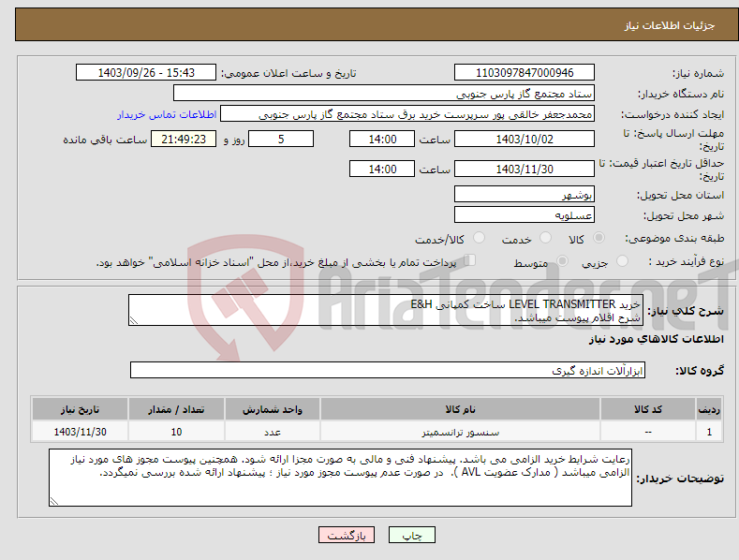Click the نام کالا column header
739x560 pixels.
[461, 409]
